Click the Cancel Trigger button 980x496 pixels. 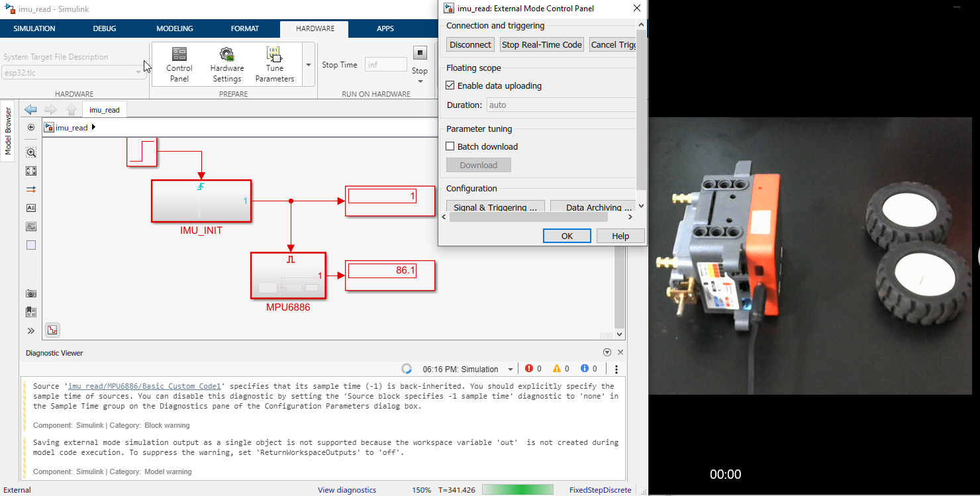(613, 44)
